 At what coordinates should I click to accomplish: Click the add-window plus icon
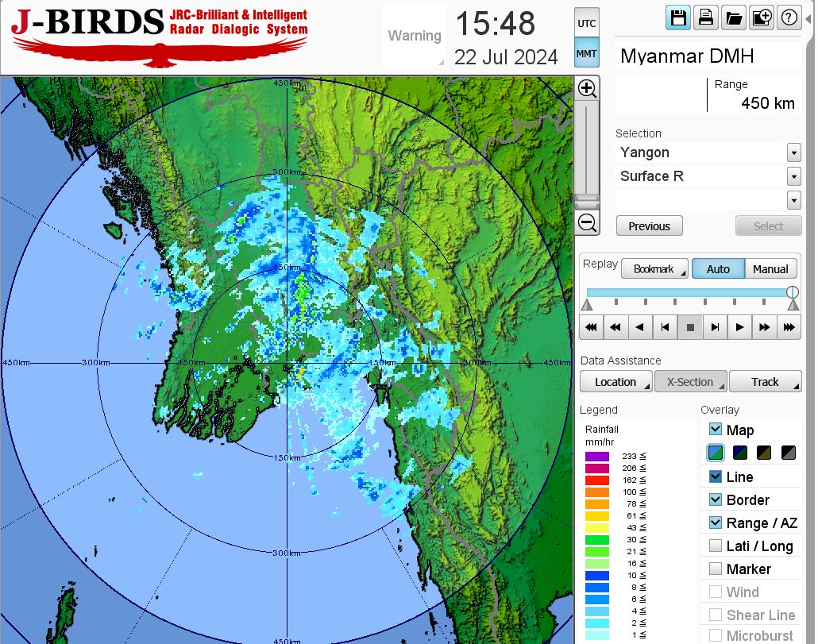pyautogui.click(x=761, y=18)
